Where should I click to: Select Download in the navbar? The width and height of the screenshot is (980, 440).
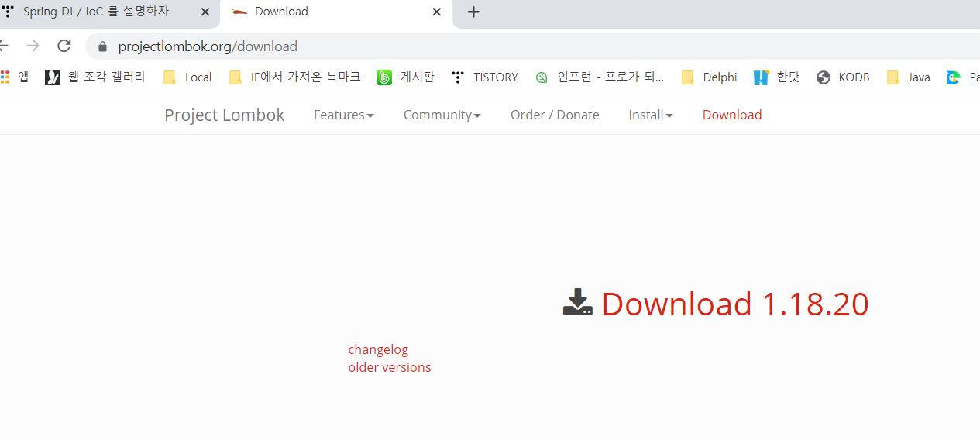pos(732,115)
